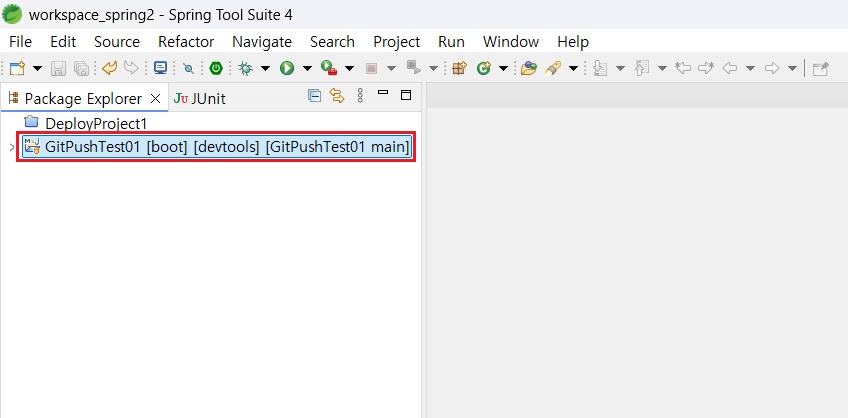Select the GitPushTest01 project row
848x418 pixels.
217,147
